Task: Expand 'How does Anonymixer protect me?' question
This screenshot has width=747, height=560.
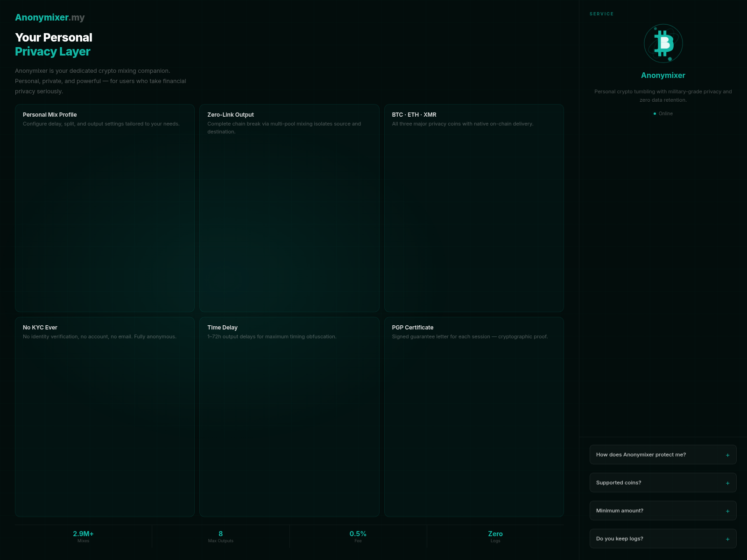Action: pos(663,455)
